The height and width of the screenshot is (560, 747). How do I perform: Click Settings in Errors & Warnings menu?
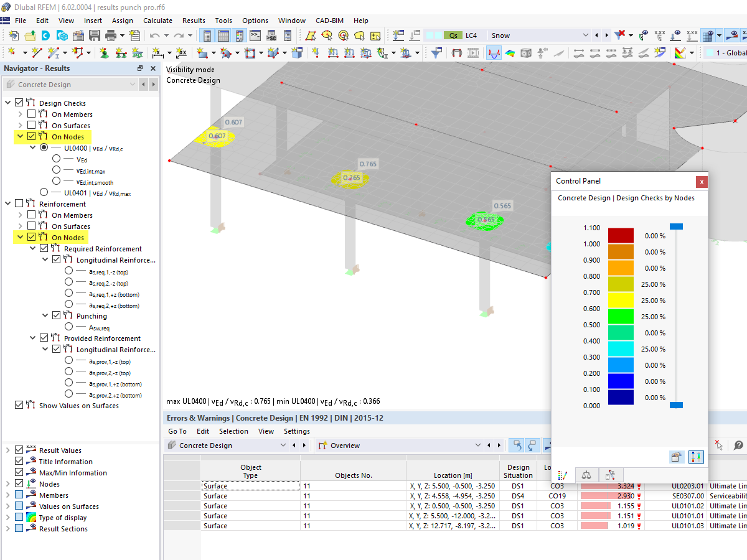296,431
